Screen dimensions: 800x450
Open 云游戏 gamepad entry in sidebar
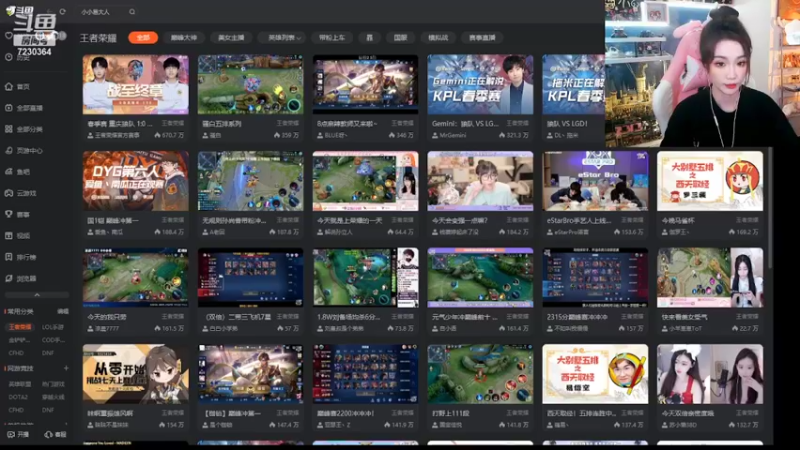(x=21, y=193)
